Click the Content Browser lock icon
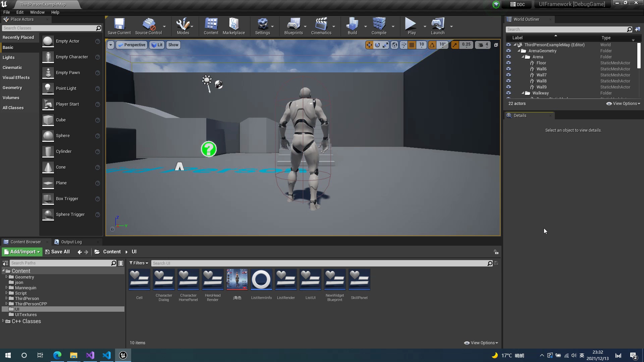This screenshot has height=362, width=644. (x=496, y=252)
